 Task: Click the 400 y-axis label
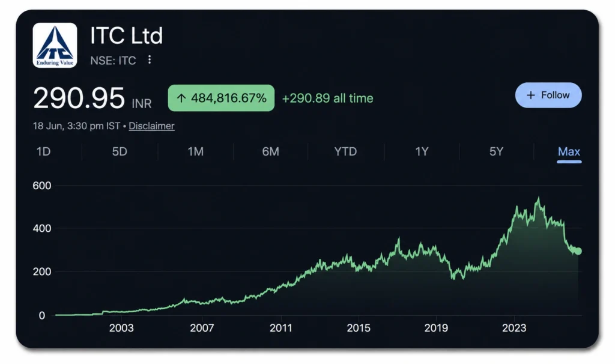click(42, 228)
